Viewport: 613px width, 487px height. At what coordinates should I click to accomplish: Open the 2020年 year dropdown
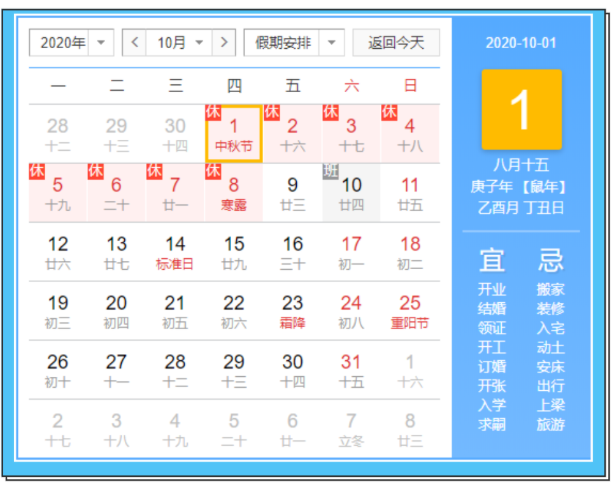tap(72, 42)
